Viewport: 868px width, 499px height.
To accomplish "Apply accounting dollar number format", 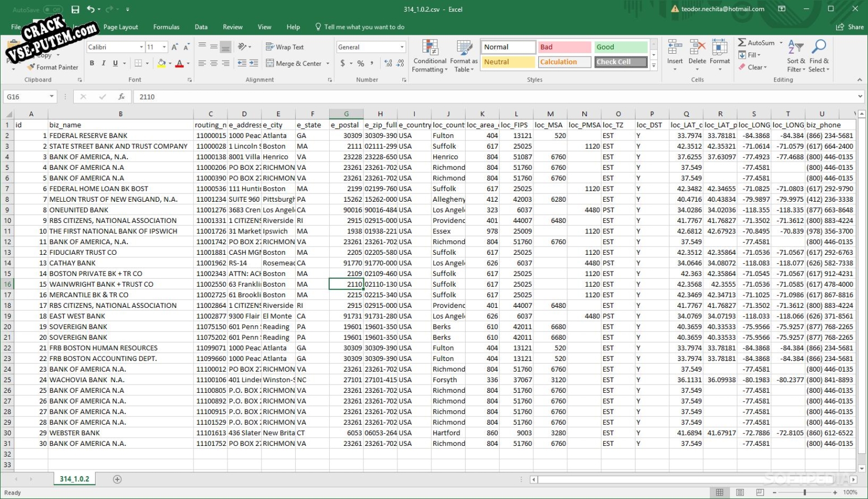I will click(343, 64).
